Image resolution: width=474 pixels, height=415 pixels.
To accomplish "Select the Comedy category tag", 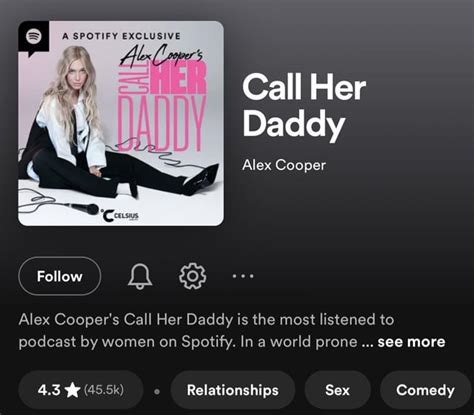I will [x=425, y=390].
